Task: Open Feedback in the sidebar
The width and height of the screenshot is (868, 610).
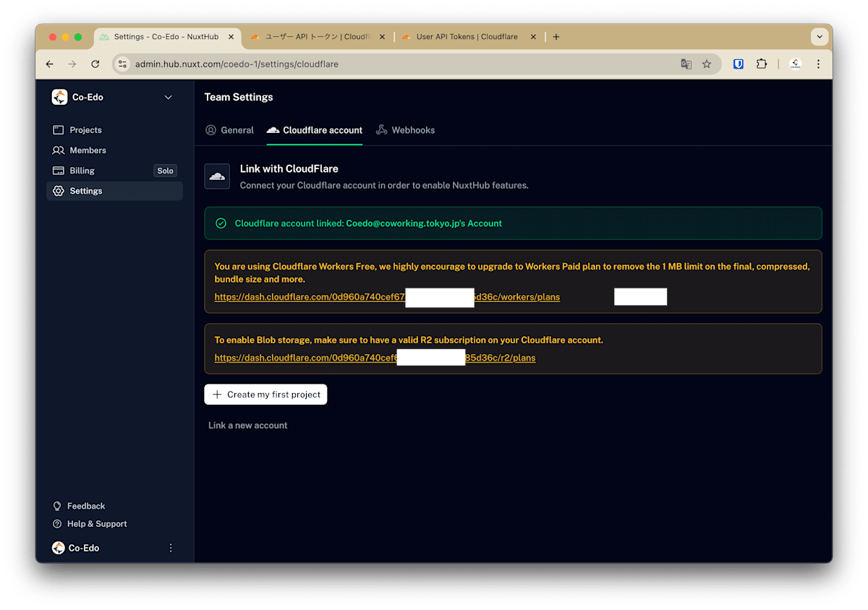Action: [x=86, y=506]
